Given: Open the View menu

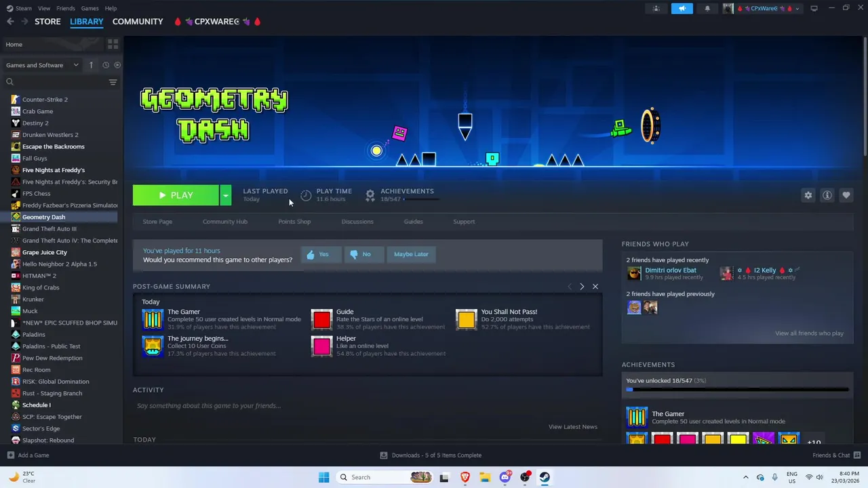Looking at the screenshot, I should click(44, 8).
